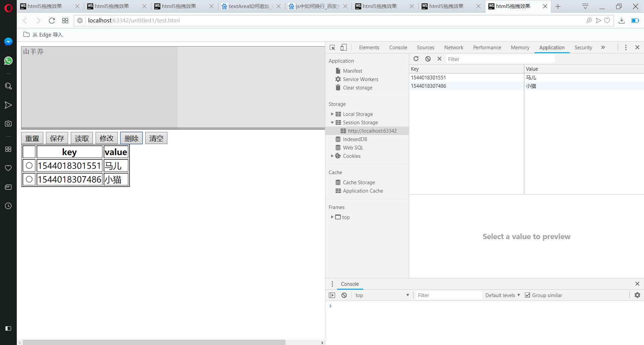Open the sidebar news panel icon
Image resolution: width=644 pixels, height=345 pixels.
pos(8,187)
